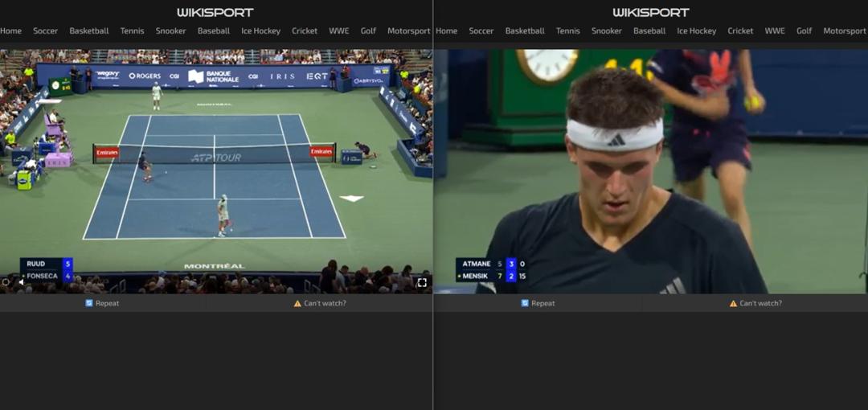This screenshot has width=868, height=410.
Task: Click the warning triangle under right video
Action: click(x=733, y=304)
